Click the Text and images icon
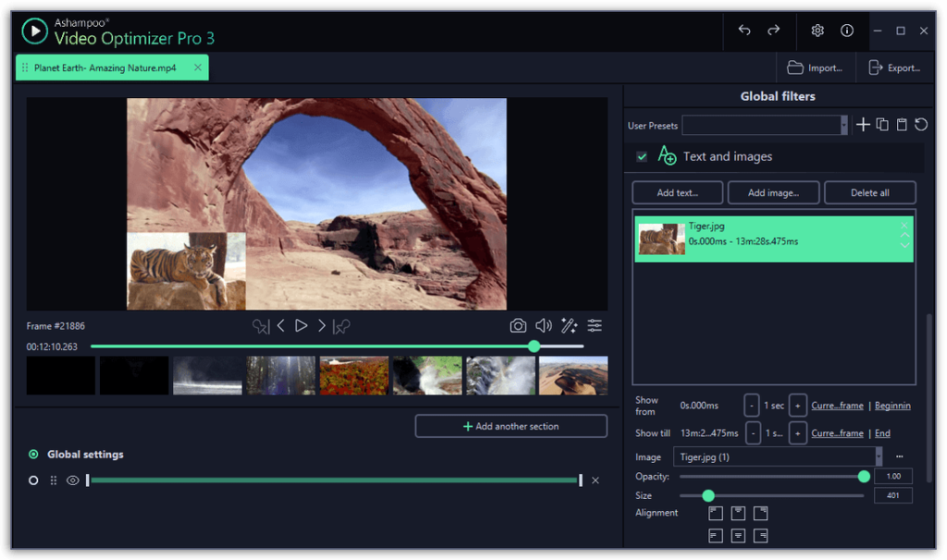The image size is (947, 560). [667, 155]
